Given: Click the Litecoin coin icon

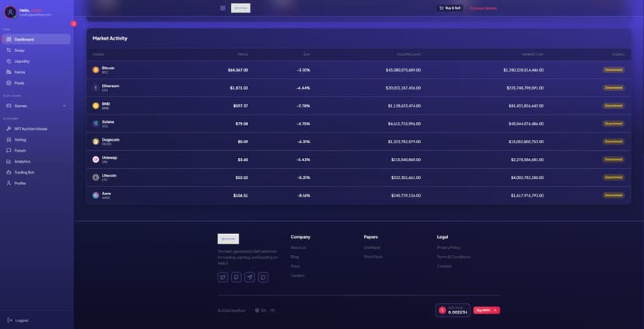Looking at the screenshot, I should (96, 177).
